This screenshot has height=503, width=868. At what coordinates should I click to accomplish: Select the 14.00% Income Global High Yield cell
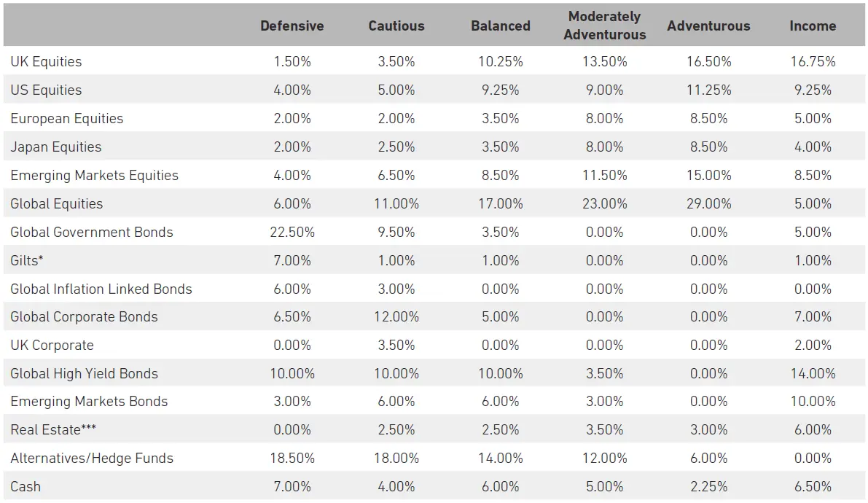click(813, 374)
